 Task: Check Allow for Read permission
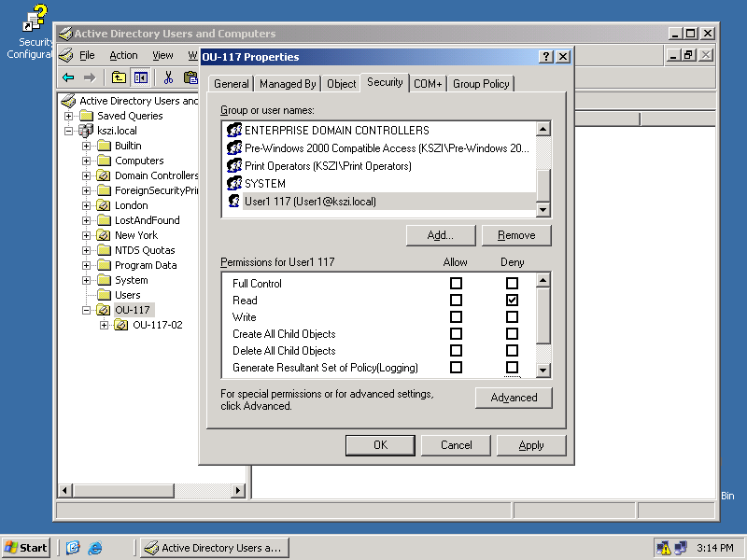pos(456,300)
